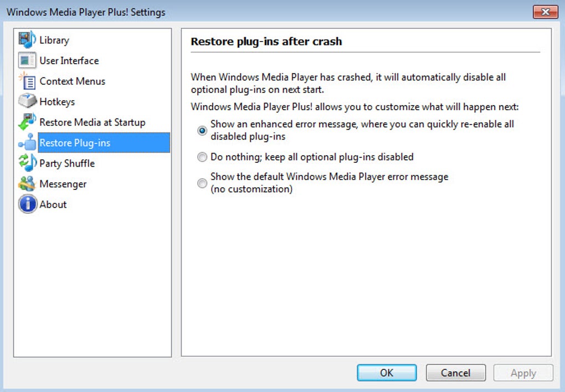
Task: Select the enhanced error message radio option
Action: coord(202,130)
